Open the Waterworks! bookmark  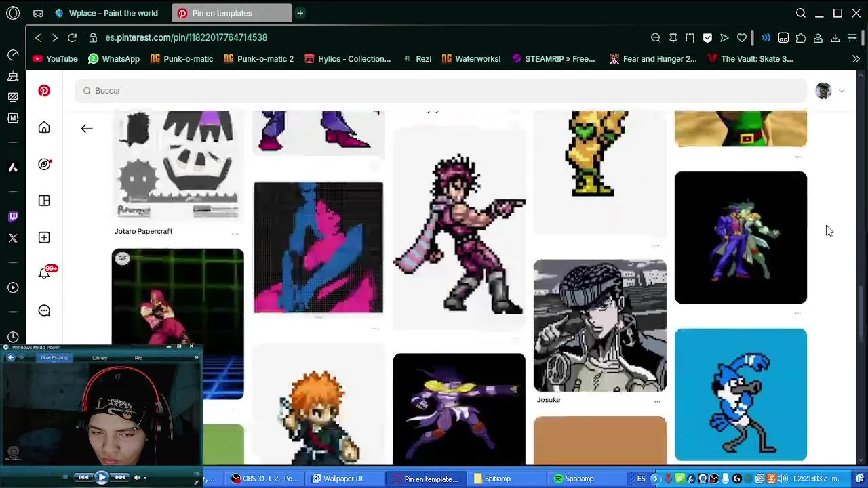(471, 59)
